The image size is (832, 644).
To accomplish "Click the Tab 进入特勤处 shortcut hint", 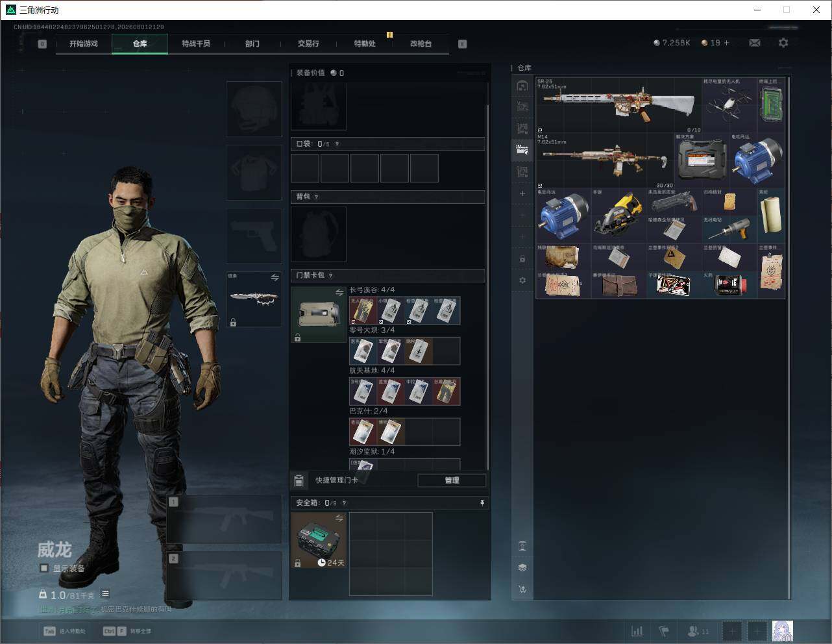I will click(64, 631).
